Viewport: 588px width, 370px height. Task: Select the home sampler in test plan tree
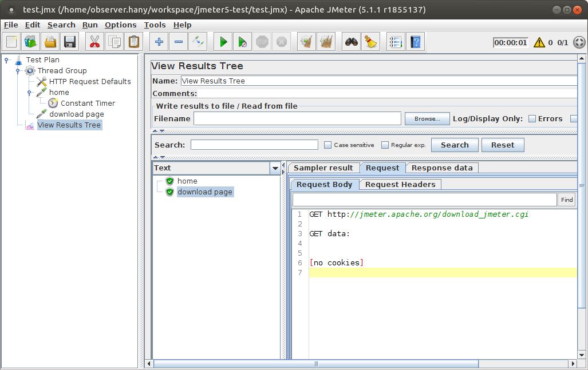[x=59, y=93]
